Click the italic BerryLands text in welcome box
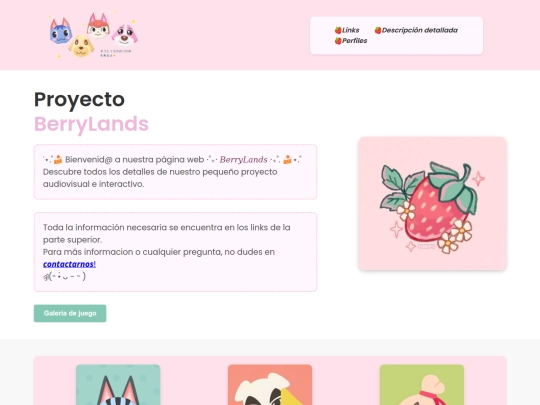The width and height of the screenshot is (540, 405). point(243,159)
